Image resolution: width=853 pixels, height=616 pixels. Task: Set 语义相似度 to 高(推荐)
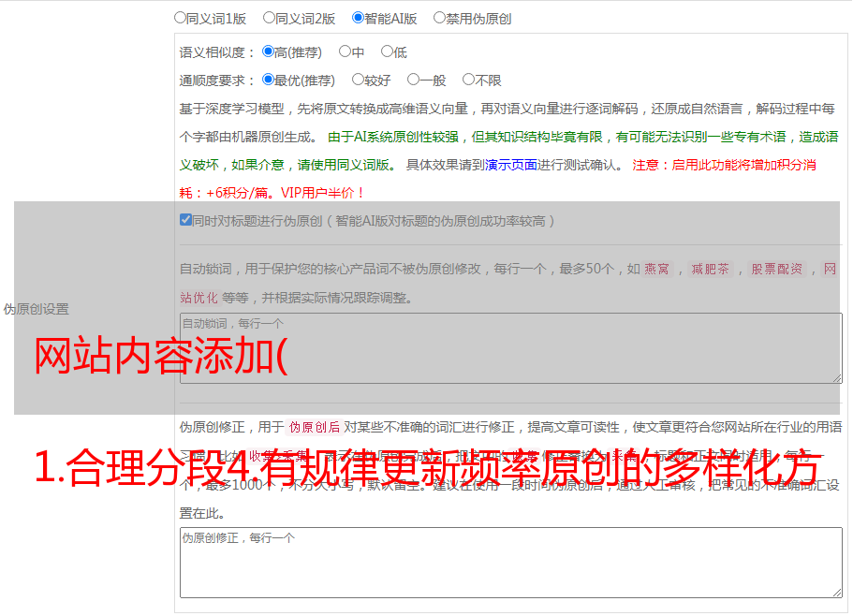[268, 51]
